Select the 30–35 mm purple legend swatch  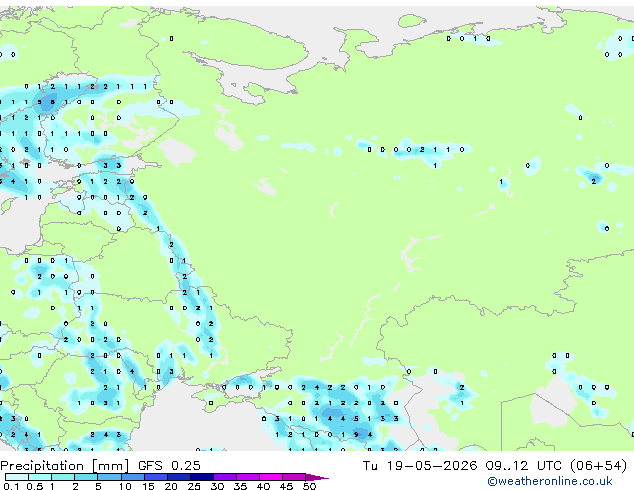coord(225,477)
